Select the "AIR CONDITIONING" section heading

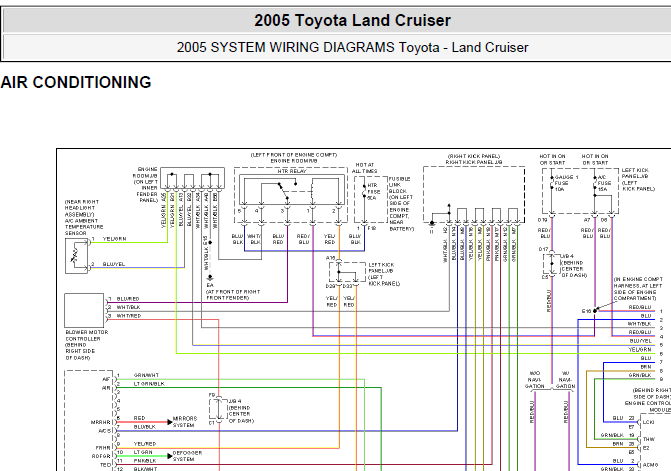click(76, 82)
